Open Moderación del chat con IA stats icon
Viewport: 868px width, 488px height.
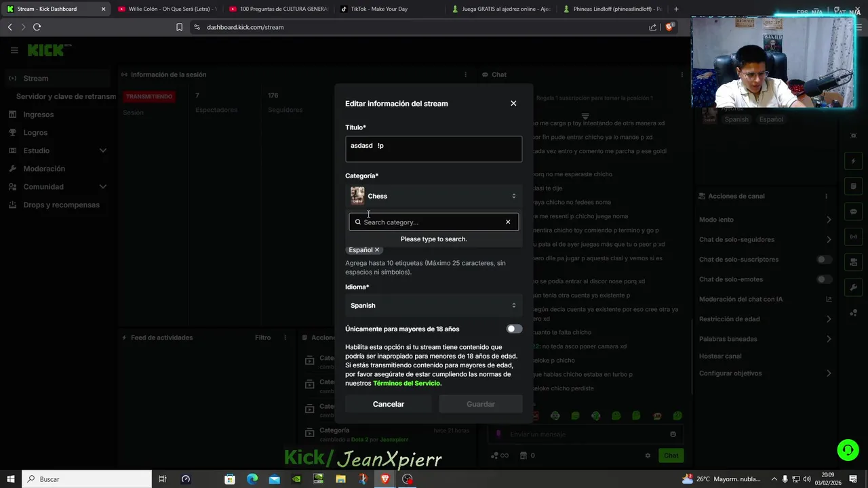[829, 299]
